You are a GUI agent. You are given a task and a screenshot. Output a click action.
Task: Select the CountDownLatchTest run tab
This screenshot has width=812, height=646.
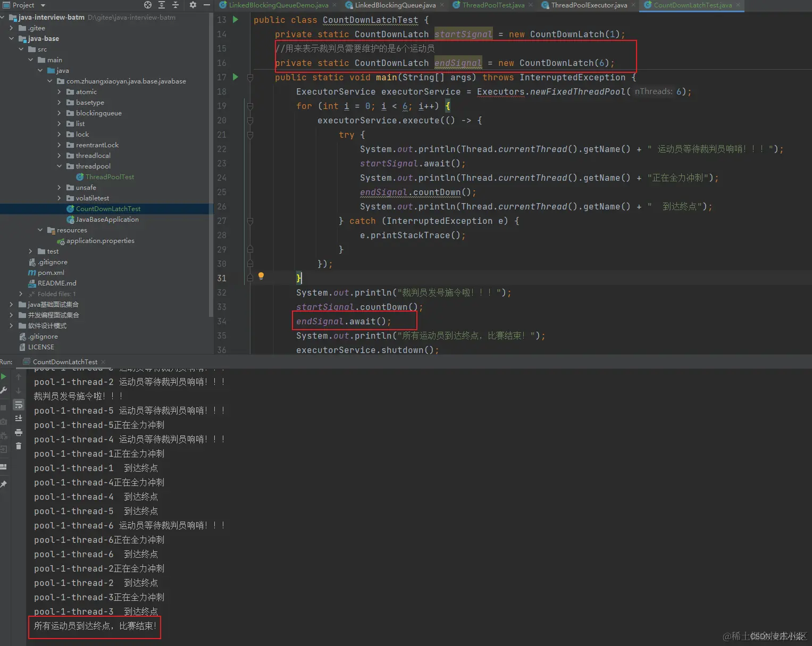65,362
